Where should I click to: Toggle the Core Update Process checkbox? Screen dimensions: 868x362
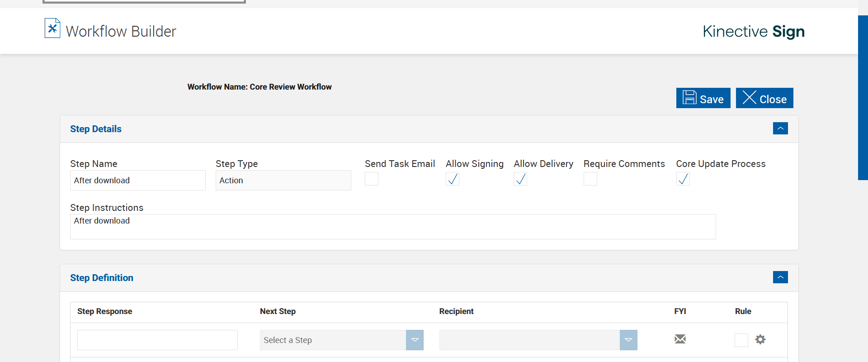click(x=683, y=179)
